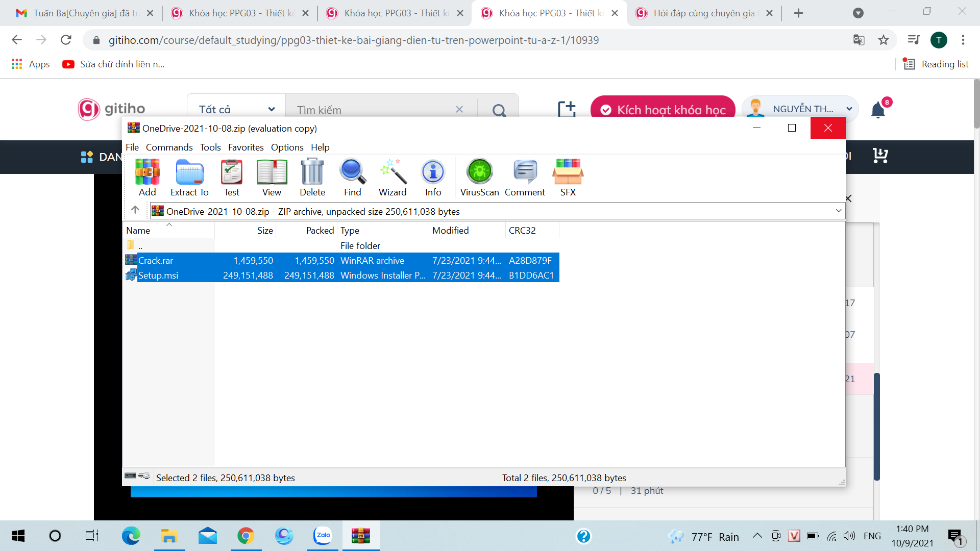Reload the gitiho page

[66, 40]
